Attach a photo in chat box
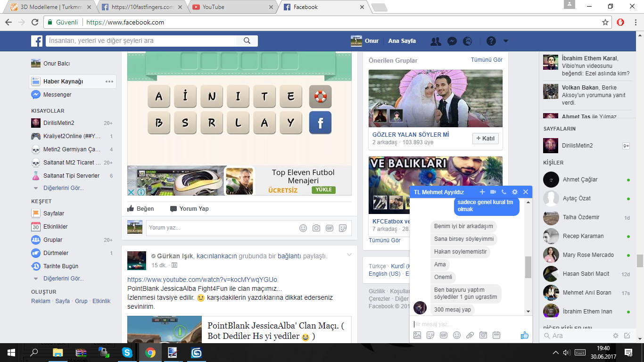This screenshot has width=644, height=362. point(417,335)
